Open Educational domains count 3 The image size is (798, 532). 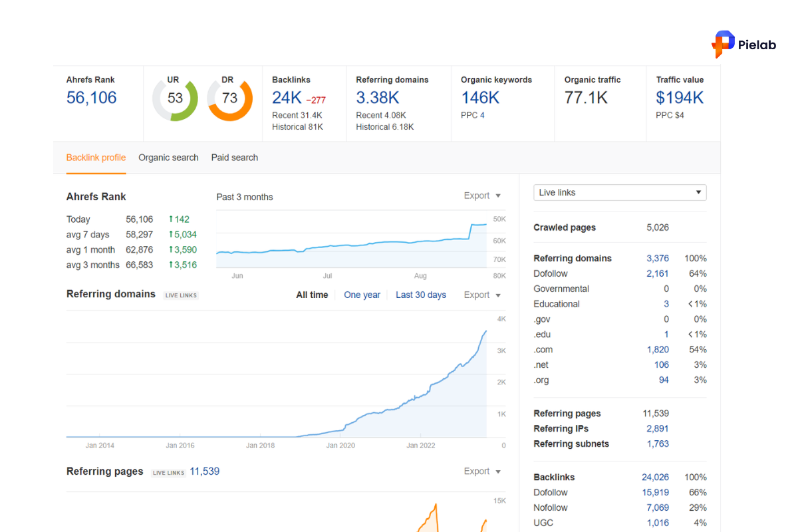click(666, 304)
